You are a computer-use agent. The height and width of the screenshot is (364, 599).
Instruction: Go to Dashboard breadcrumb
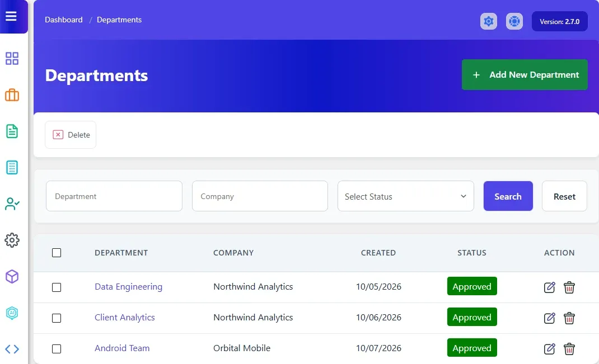point(64,20)
